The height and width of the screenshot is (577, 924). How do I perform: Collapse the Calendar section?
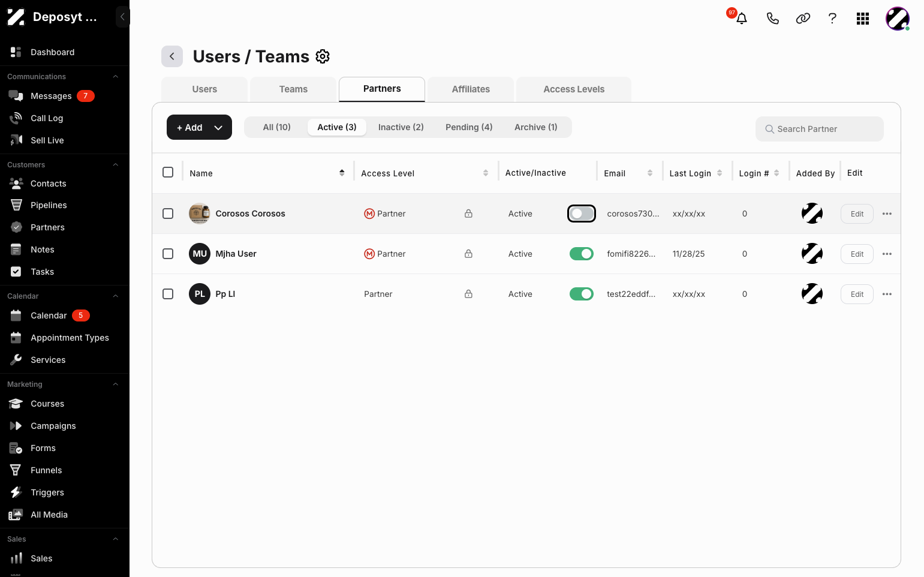pyautogui.click(x=116, y=296)
